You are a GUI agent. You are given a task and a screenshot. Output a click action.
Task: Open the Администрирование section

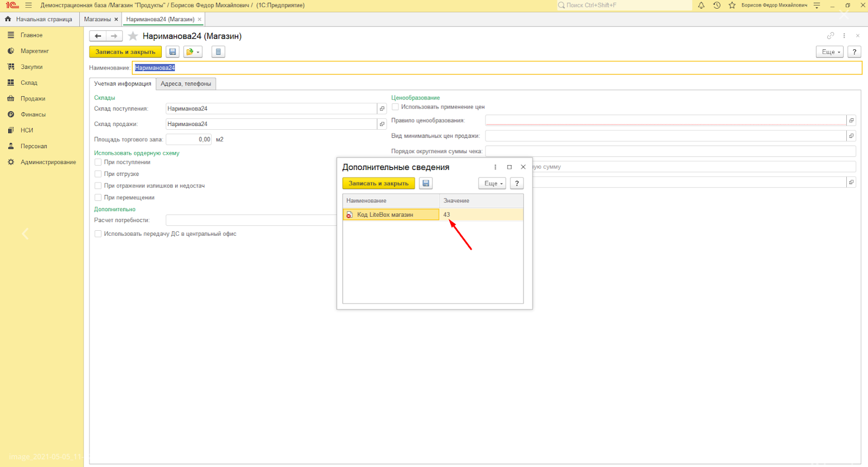point(48,162)
